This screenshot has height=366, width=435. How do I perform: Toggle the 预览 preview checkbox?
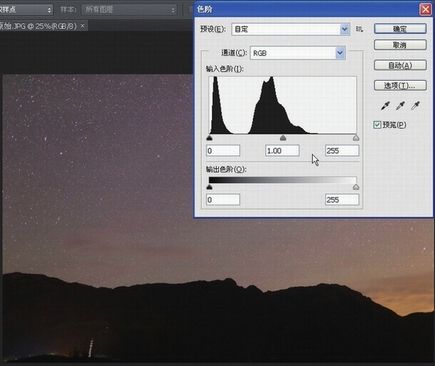[377, 125]
